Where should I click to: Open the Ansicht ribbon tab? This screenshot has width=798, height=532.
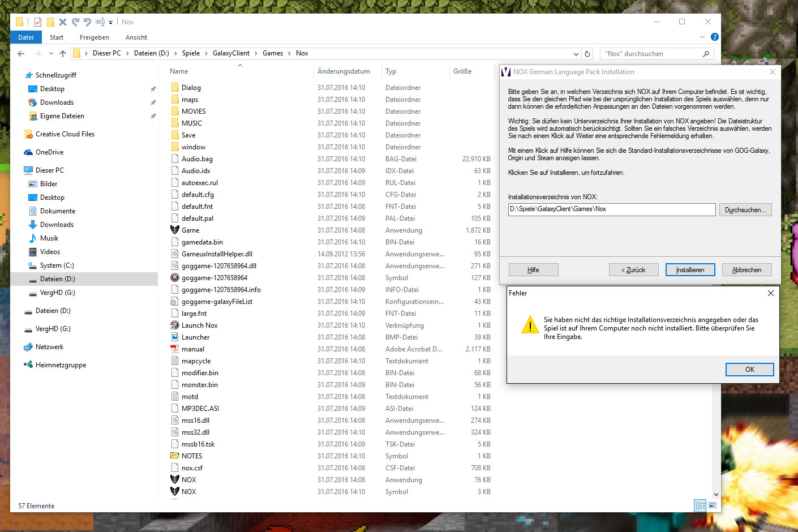pyautogui.click(x=136, y=37)
